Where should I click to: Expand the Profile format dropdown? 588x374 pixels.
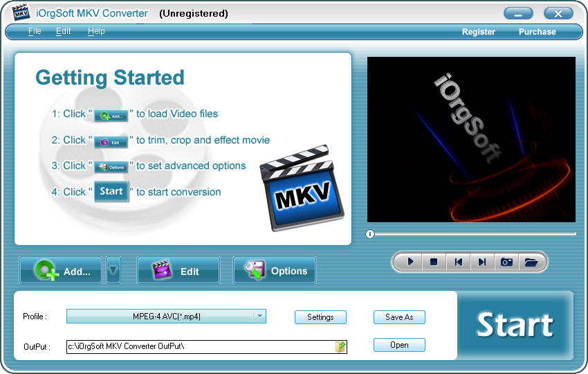[x=259, y=317]
